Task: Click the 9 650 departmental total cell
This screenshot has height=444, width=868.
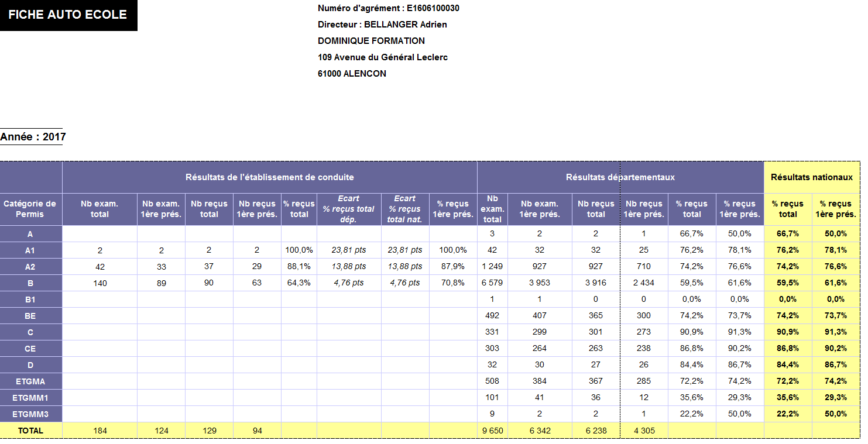Action: [492, 431]
